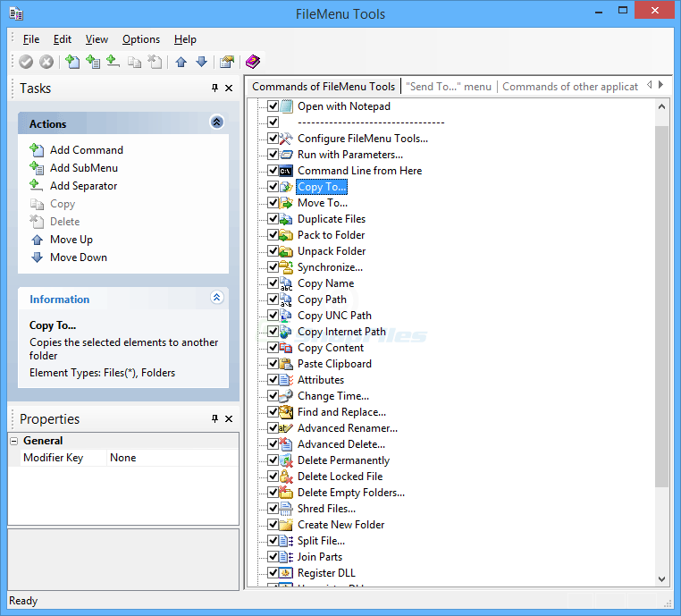Screen dimensions: 681x616
Task: Click the Apply changes checkmark toolbar icon
Action: [x=26, y=62]
